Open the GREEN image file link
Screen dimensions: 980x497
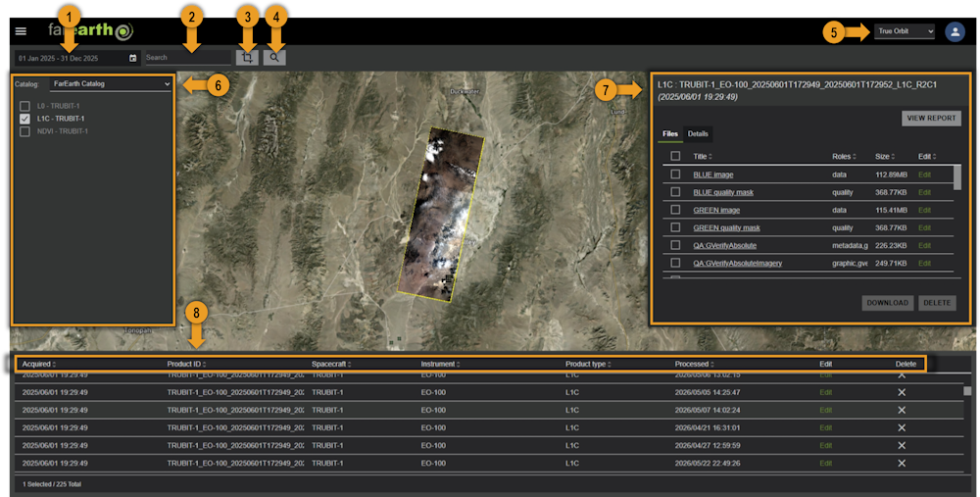716,210
